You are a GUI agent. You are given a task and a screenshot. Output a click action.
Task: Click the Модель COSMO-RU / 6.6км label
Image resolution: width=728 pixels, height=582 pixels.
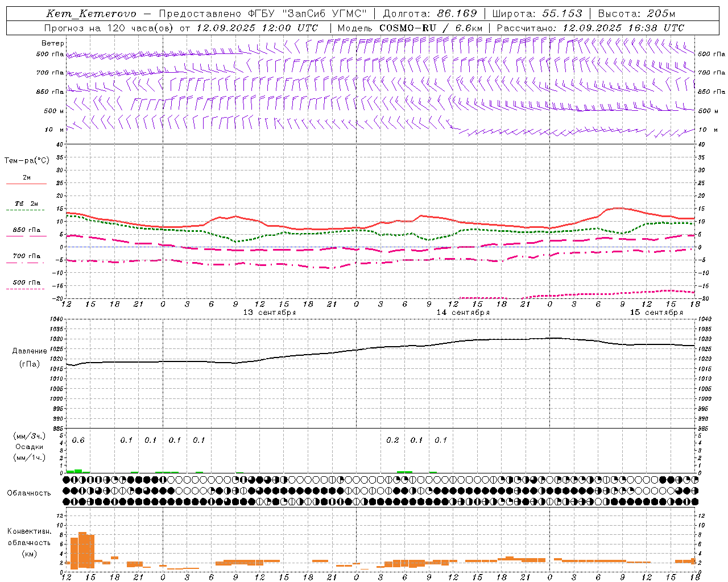pos(410,28)
